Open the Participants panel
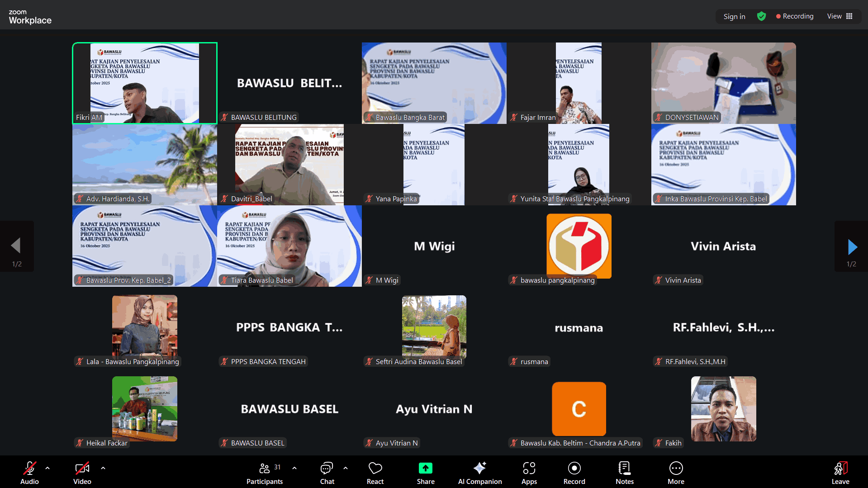The image size is (868, 488). pos(265,473)
